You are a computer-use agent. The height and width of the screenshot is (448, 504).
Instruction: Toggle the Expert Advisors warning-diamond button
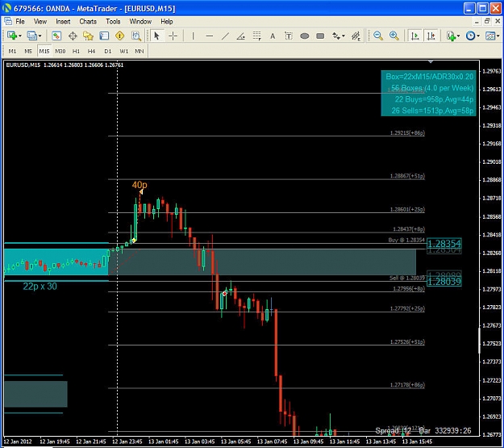coord(120,36)
